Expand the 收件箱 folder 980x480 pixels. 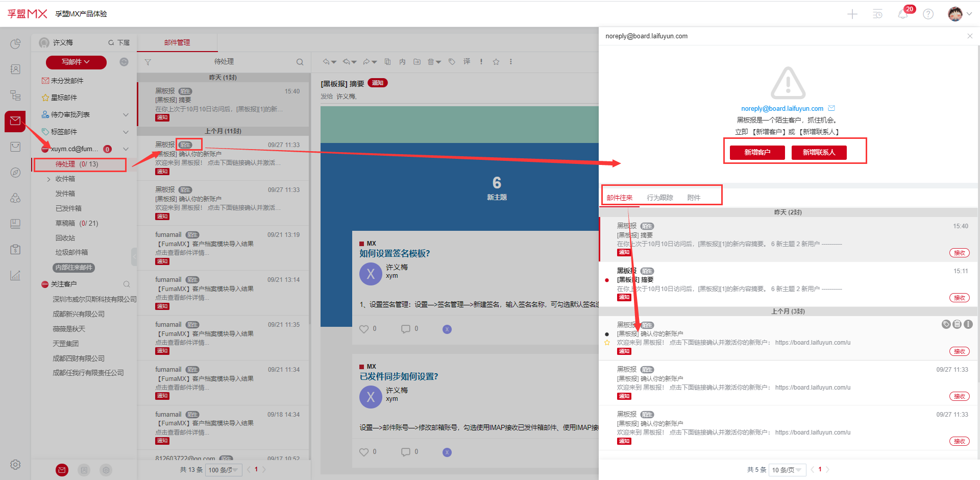pyautogui.click(x=48, y=179)
